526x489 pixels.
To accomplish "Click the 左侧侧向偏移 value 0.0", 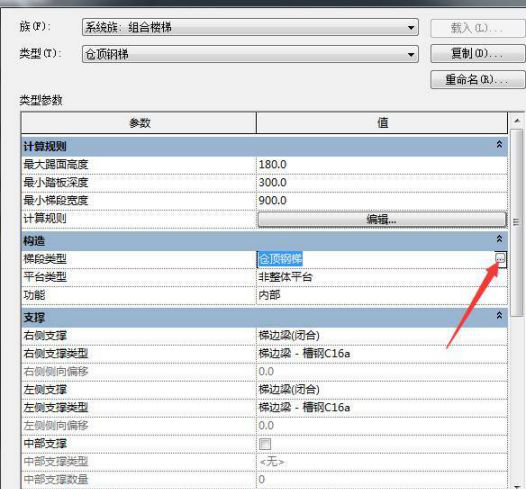I will click(266, 426).
